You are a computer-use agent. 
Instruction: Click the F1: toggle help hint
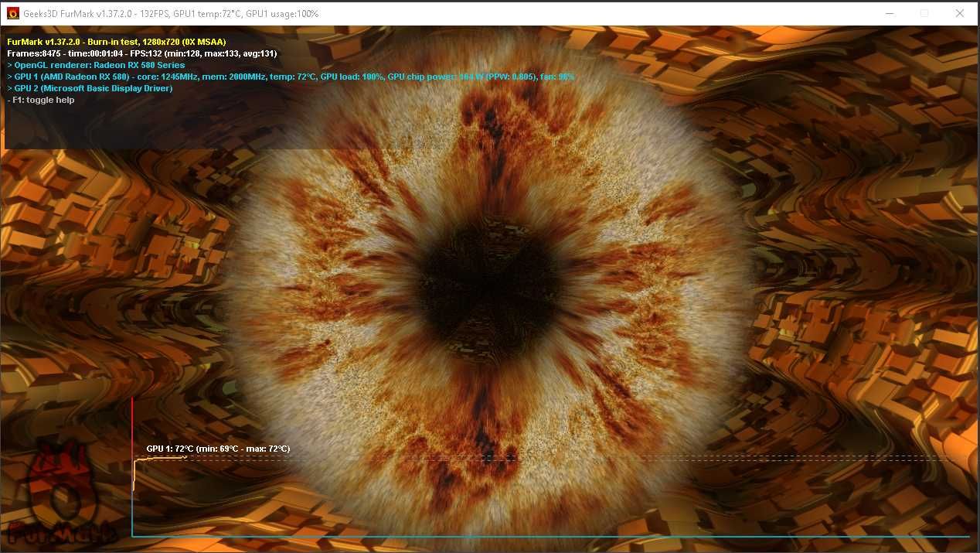pyautogui.click(x=41, y=100)
